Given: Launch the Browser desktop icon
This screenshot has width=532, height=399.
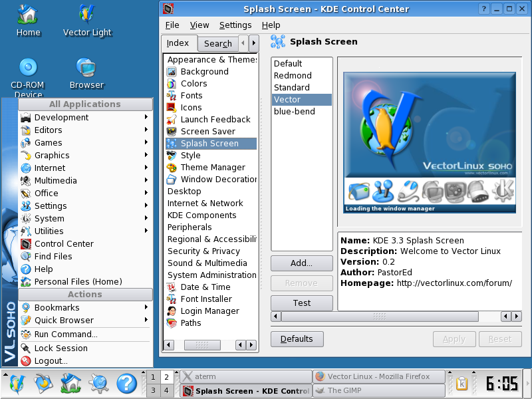Looking at the screenshot, I should pyautogui.click(x=86, y=73).
